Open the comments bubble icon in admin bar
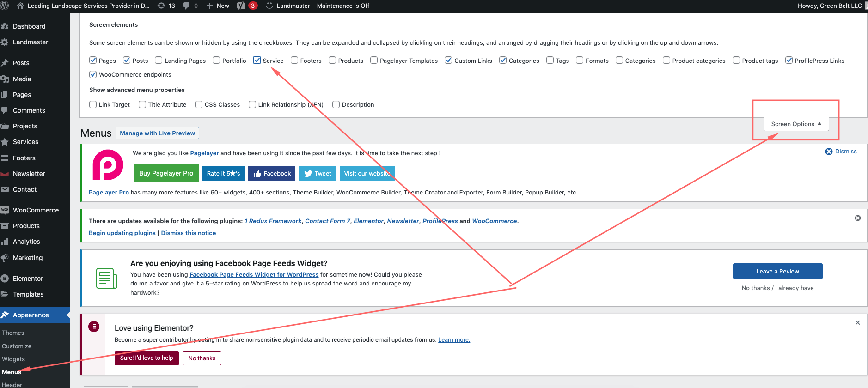Image resolution: width=868 pixels, height=388 pixels. [186, 6]
